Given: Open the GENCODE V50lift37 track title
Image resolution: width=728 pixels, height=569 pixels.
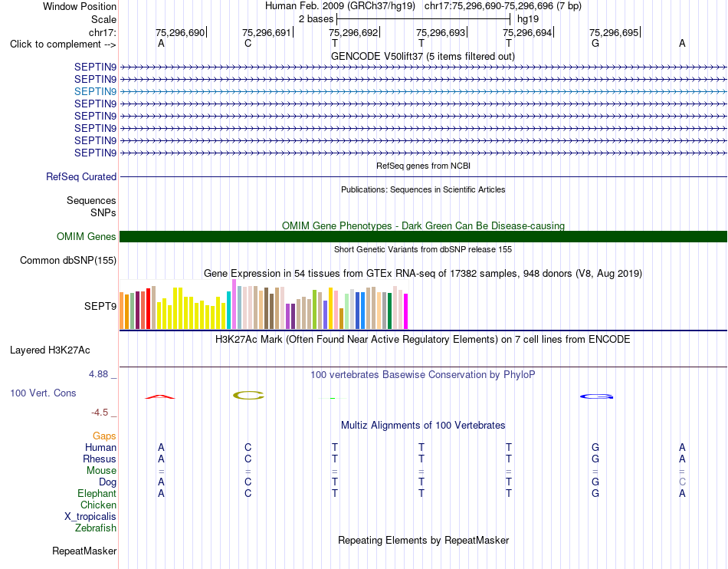Looking at the screenshot, I should (x=422, y=57).
